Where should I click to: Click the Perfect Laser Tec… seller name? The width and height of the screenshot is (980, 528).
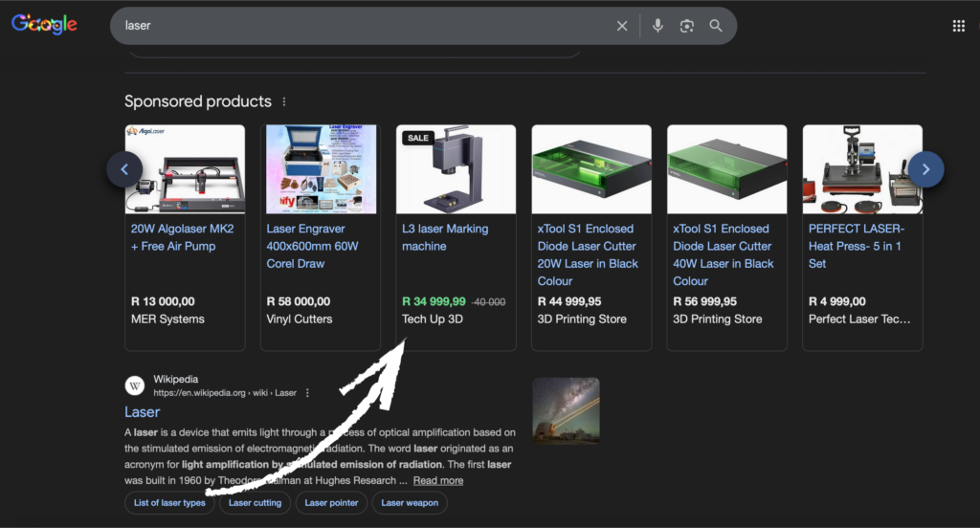click(x=859, y=319)
